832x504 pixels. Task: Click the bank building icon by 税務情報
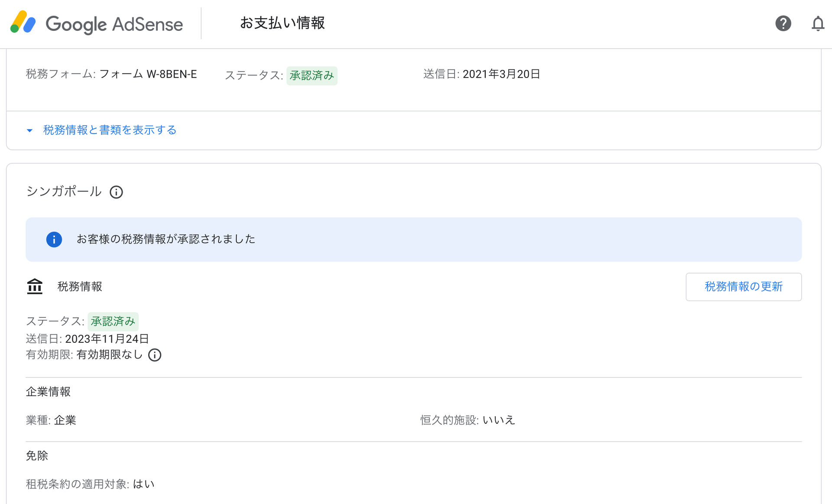tap(35, 286)
